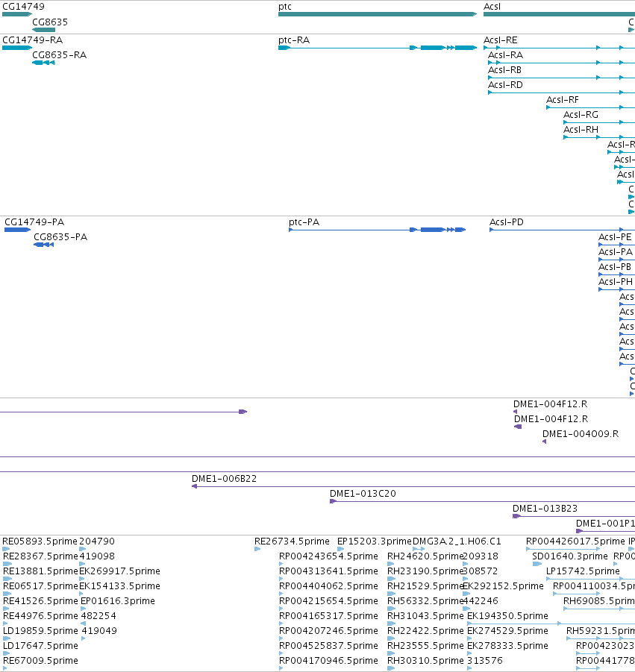Select the Acsl gene name label

click(x=492, y=7)
